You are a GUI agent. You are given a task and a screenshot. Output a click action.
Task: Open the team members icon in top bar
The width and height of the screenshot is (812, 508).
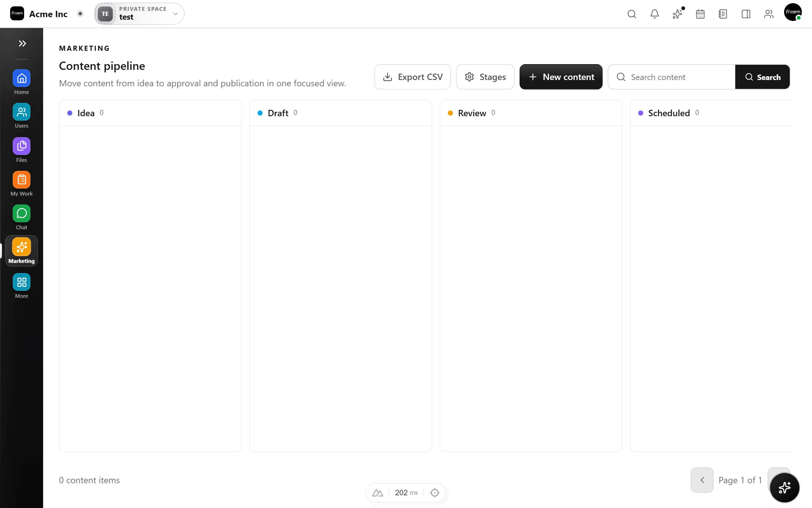point(768,14)
